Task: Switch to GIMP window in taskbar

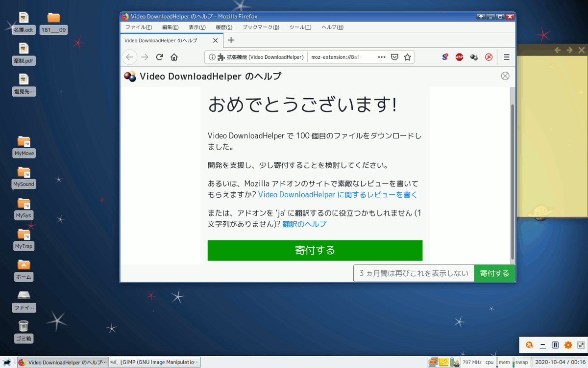Action: click(x=154, y=363)
